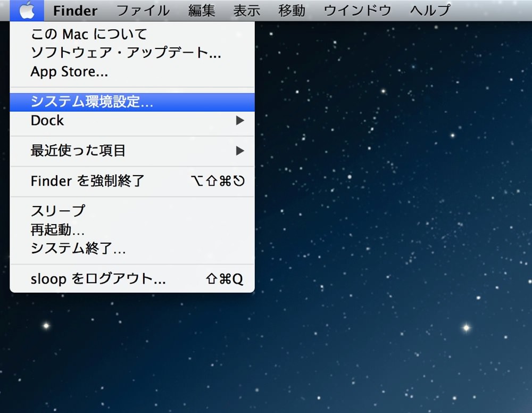
Task: Open the Finder menu in menu bar
Action: 75,11
